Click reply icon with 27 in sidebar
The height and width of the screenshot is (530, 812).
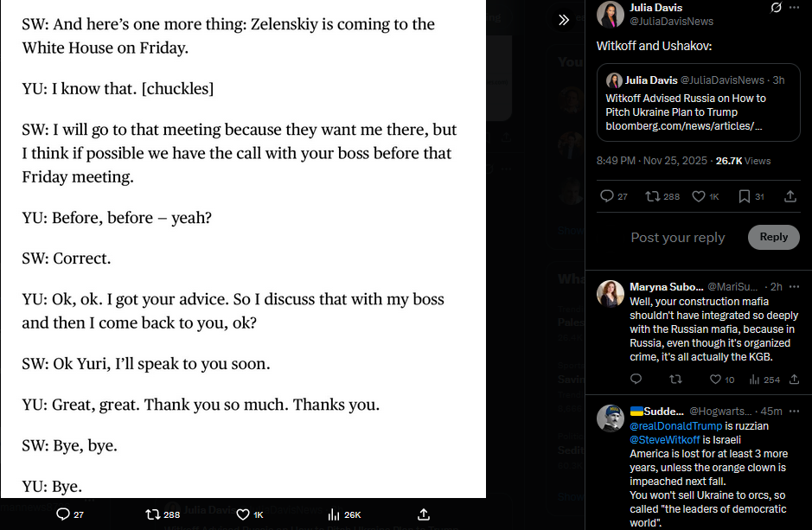coord(607,196)
